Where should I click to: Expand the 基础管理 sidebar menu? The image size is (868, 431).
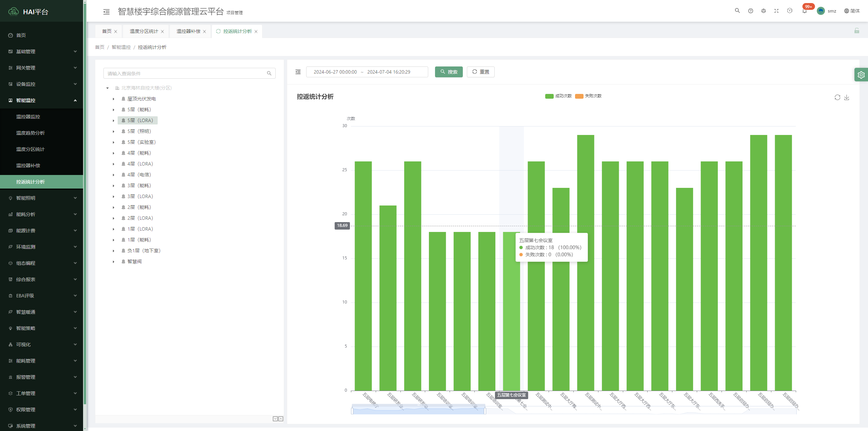[41, 52]
